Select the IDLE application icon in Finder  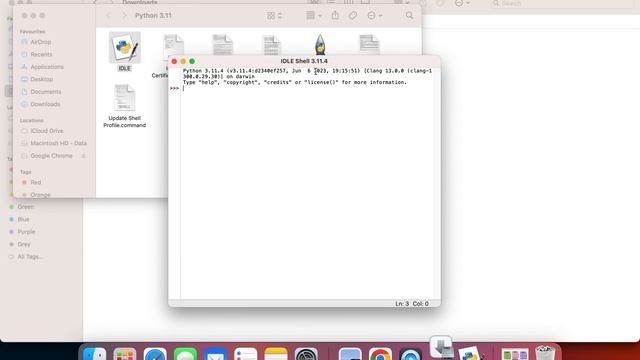pos(124,47)
